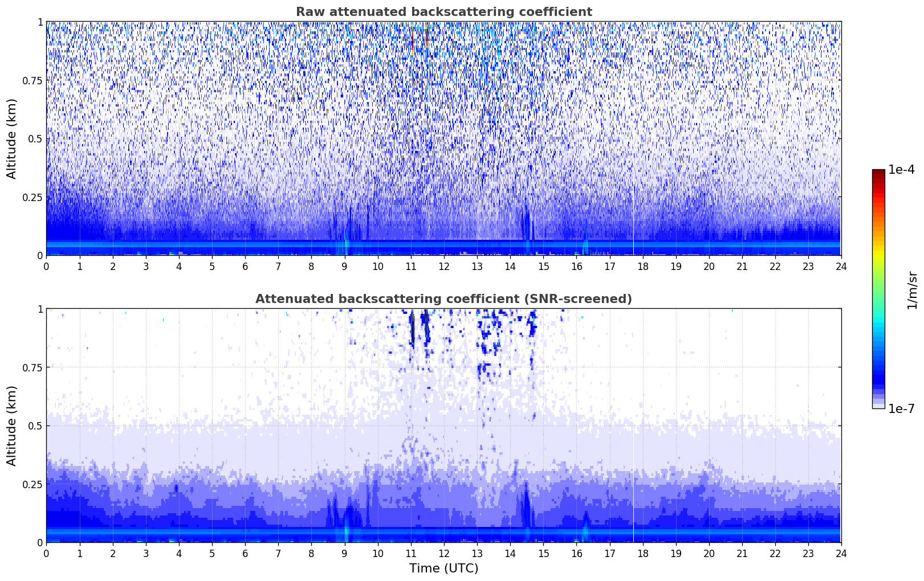Click hour 0 tick on top plot axis

(46, 266)
